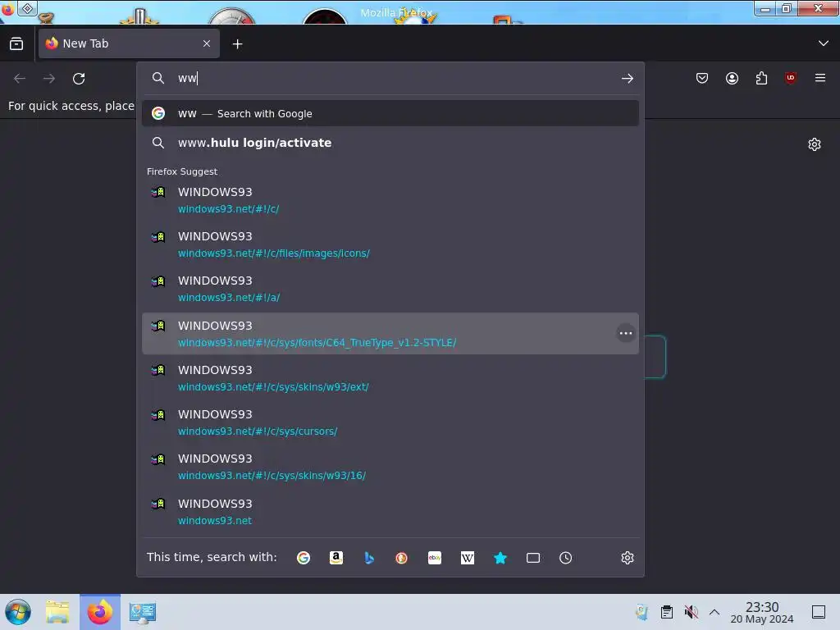Image resolution: width=840 pixels, height=630 pixels.
Task: Open windows93.net/#!/c/ suggestion
Action: [390, 200]
